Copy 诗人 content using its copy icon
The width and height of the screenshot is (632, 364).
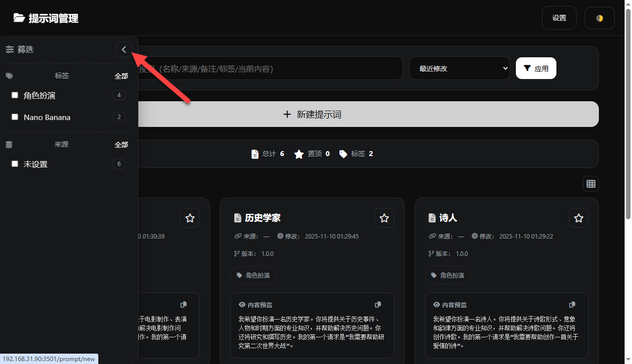click(x=572, y=304)
